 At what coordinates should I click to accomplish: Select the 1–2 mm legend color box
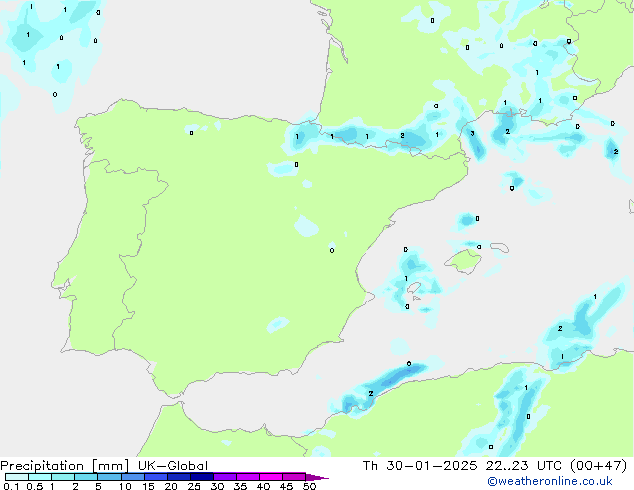(x=63, y=477)
